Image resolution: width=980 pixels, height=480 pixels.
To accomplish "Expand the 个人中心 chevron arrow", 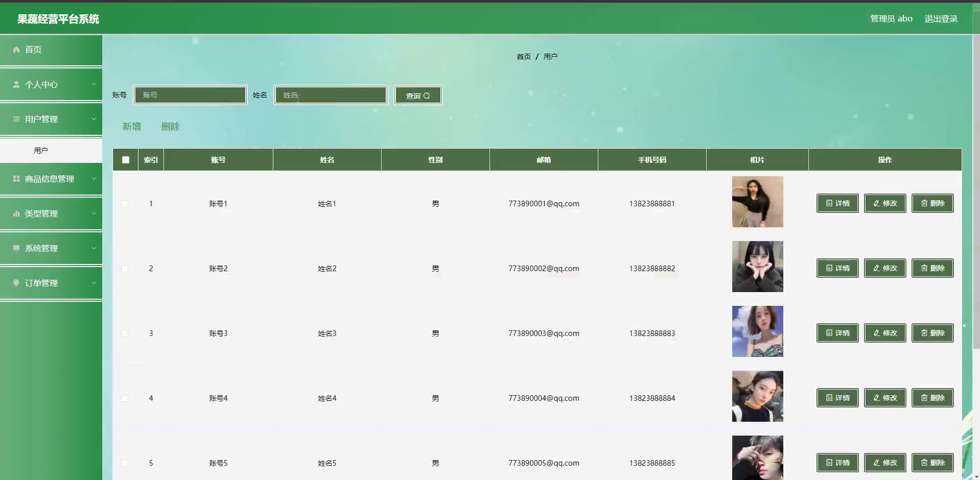I will click(x=94, y=84).
